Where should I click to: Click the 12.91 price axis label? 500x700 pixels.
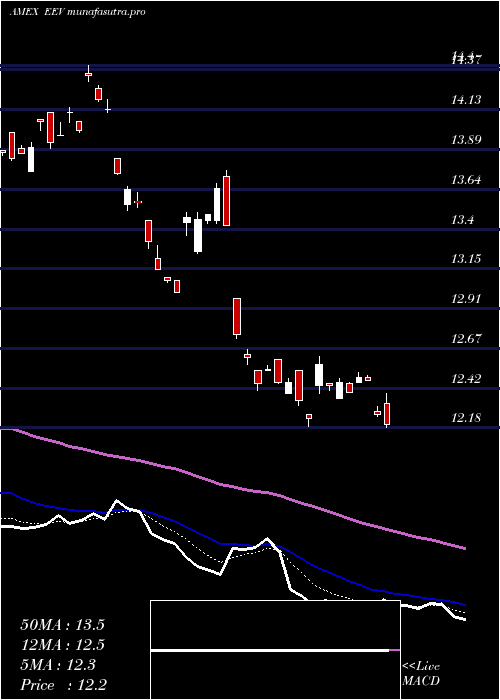click(467, 298)
